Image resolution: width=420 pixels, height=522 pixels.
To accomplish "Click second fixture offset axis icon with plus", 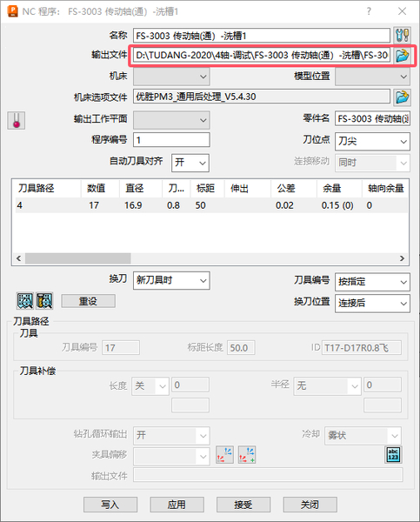I will (247, 455).
